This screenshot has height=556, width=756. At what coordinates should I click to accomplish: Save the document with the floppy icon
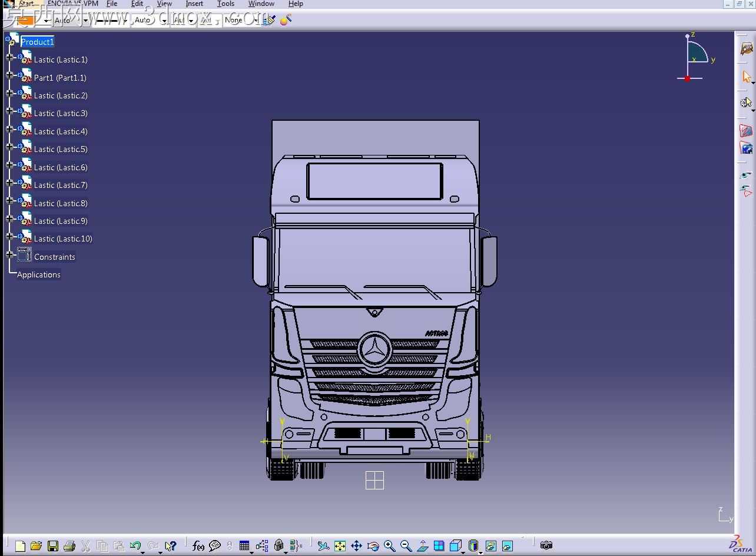53,546
